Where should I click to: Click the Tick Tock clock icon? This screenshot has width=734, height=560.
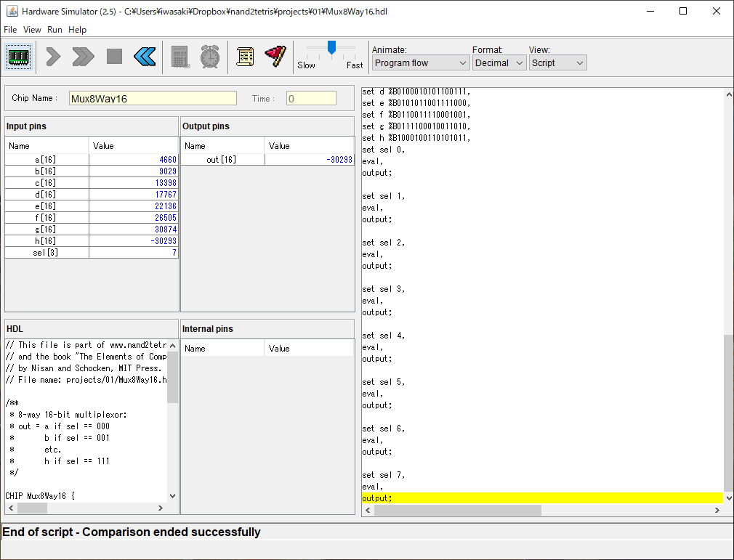(211, 57)
